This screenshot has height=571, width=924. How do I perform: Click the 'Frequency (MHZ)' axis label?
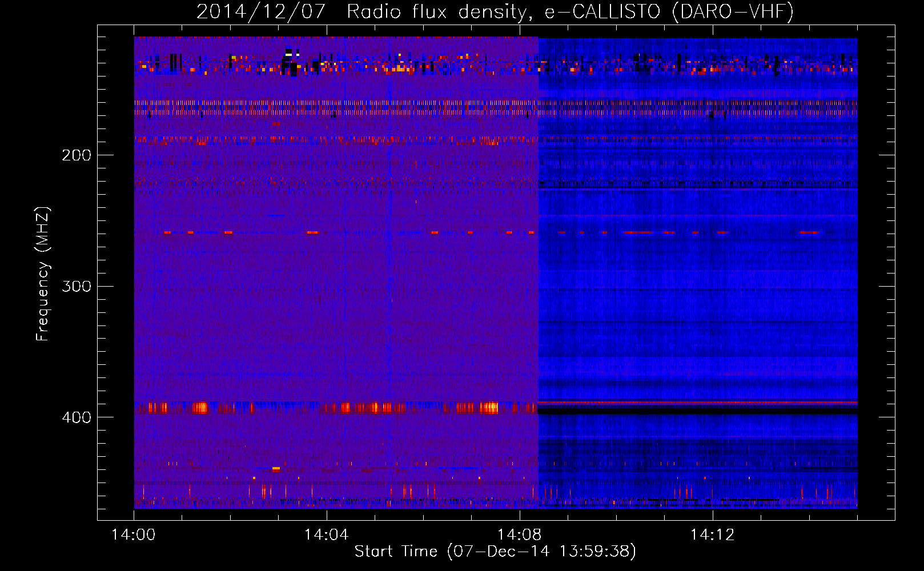coord(43,274)
